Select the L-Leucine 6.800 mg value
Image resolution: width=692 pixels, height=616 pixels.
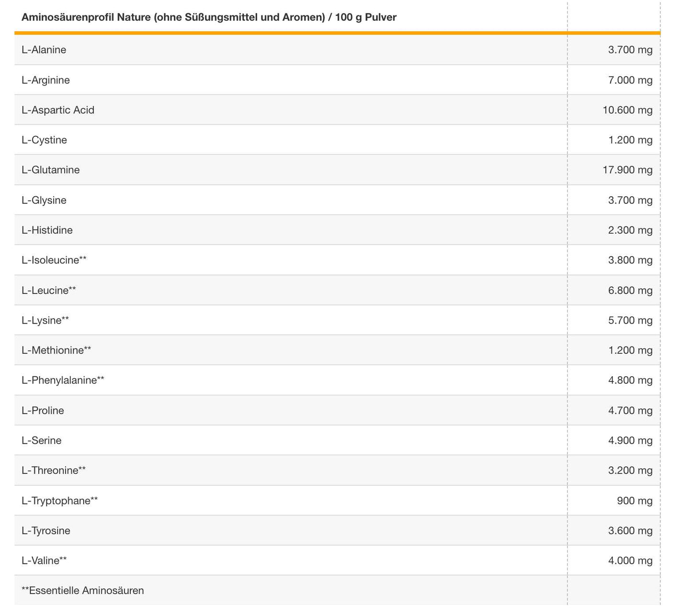click(x=630, y=291)
